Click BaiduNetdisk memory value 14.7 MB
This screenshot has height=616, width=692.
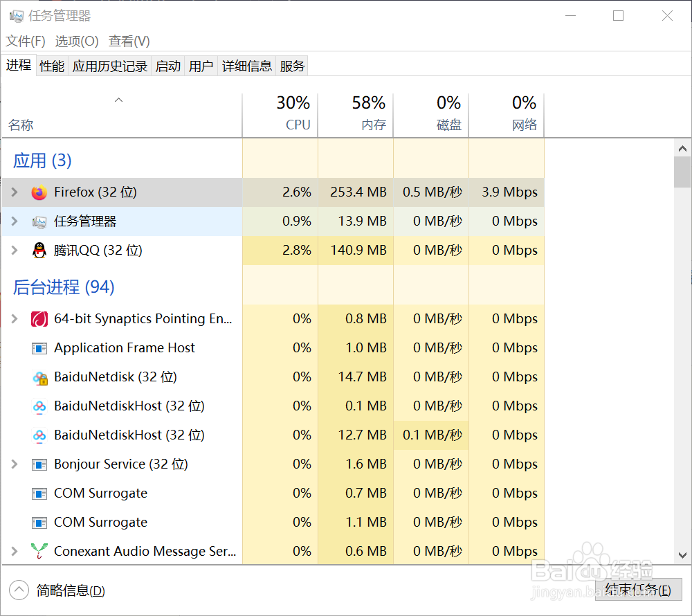363,377
